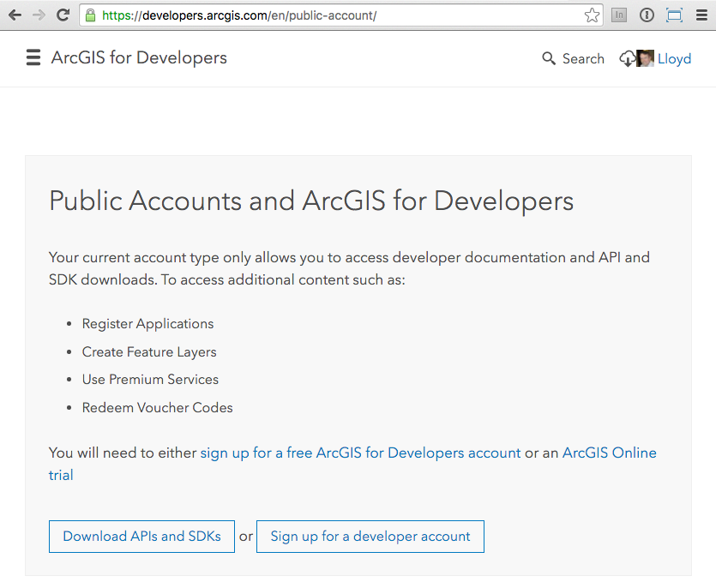
Task: Open the Lloyd user account menu
Action: 674,58
